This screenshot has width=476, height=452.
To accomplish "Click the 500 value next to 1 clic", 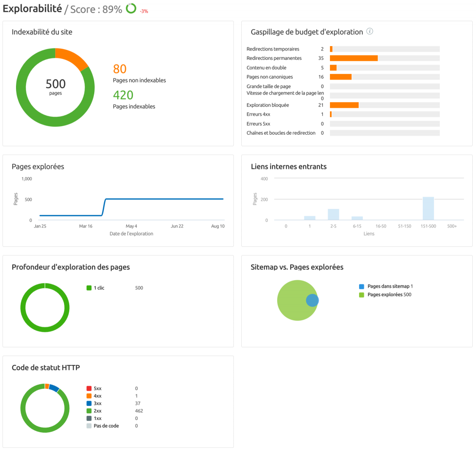I will (139, 288).
